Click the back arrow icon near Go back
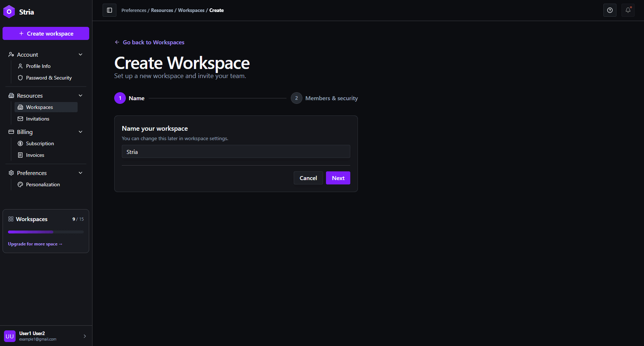 coord(117,42)
